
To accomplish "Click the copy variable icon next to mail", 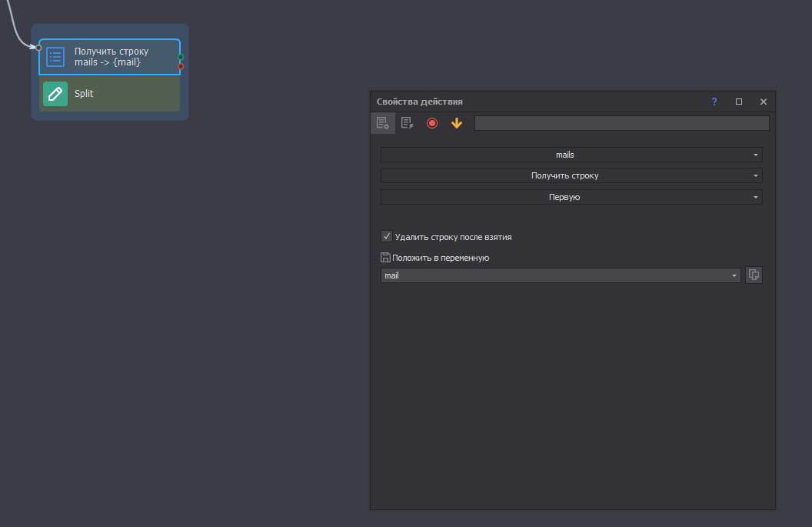I will click(754, 275).
